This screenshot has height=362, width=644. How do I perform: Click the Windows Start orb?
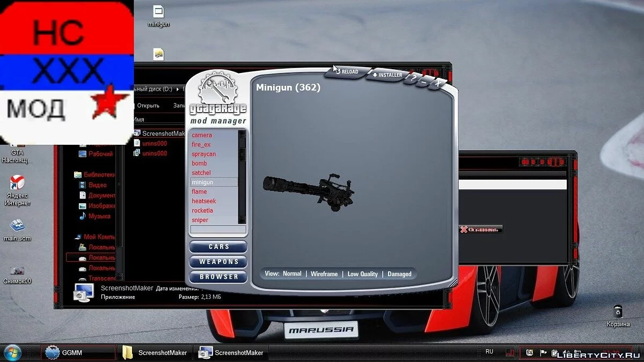coord(13,352)
